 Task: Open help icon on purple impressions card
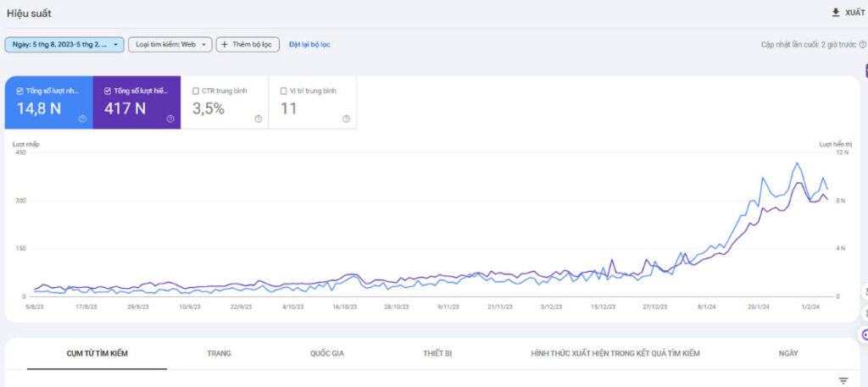170,119
